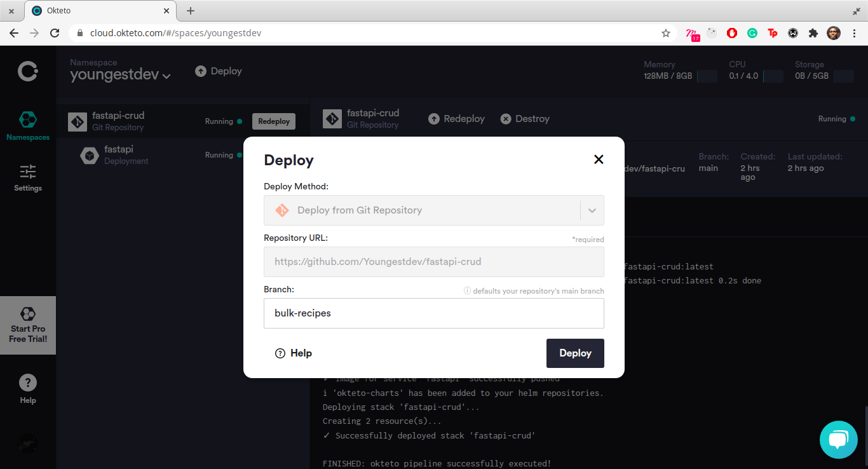The image size is (868, 469).
Task: Click the info icon beside branch hint
Action: click(467, 291)
